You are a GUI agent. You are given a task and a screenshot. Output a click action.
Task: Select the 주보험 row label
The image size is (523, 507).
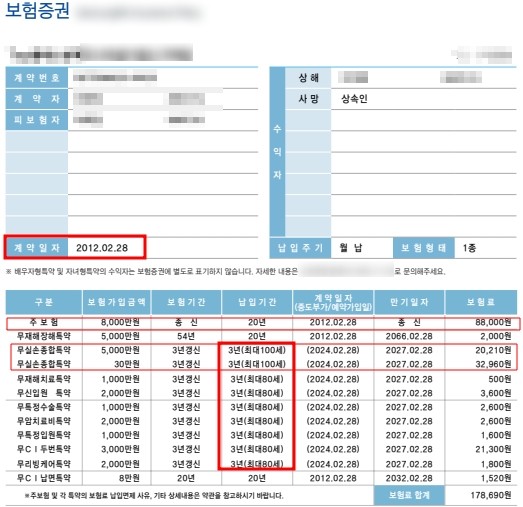click(x=44, y=323)
